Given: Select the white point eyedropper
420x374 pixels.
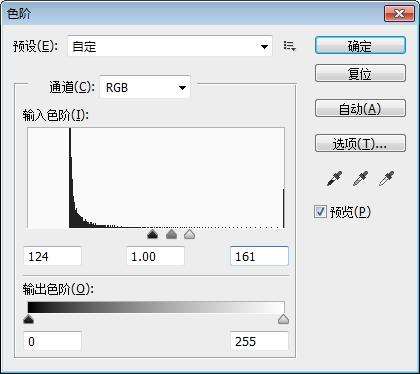Looking at the screenshot, I should [x=386, y=179].
